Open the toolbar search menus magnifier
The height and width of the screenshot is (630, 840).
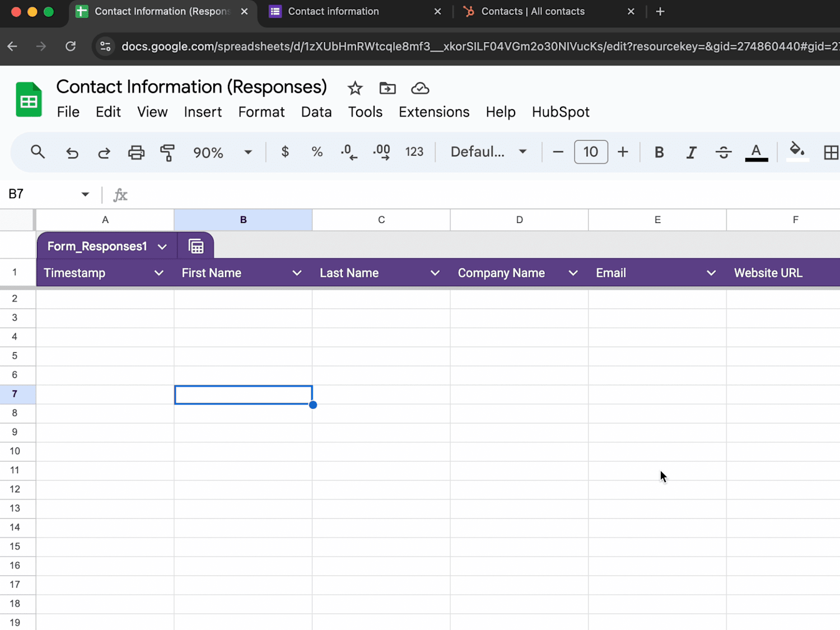38,152
